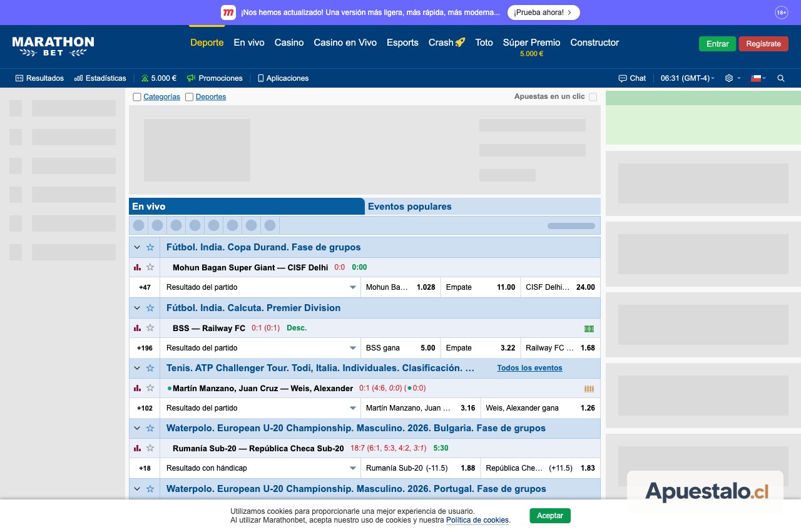The height and width of the screenshot is (532, 801).
Task: Switch to Eventos populares tab
Action: coord(410,207)
